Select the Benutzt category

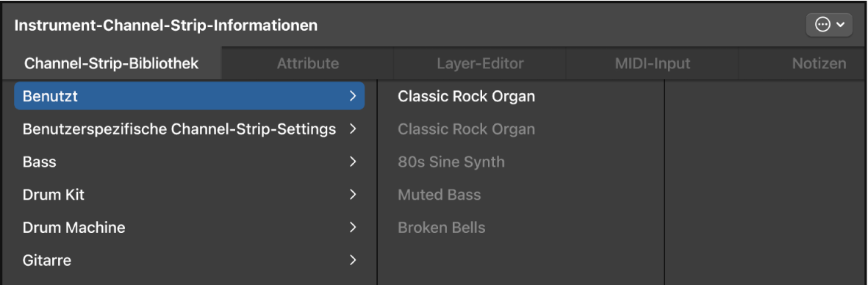[189, 96]
